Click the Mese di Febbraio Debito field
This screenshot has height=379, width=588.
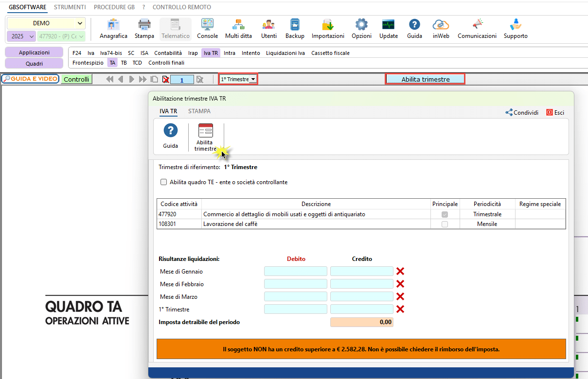[x=295, y=284]
